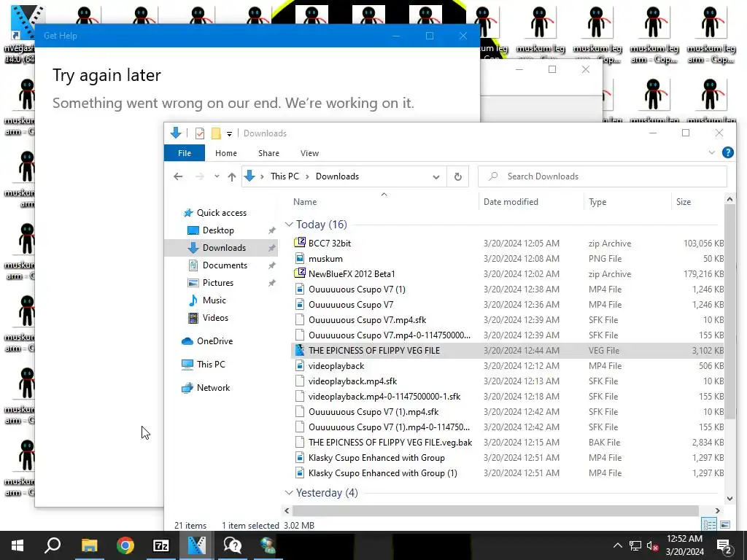Sort by the Size column header
Image resolution: width=747 pixels, height=560 pixels.
click(683, 202)
